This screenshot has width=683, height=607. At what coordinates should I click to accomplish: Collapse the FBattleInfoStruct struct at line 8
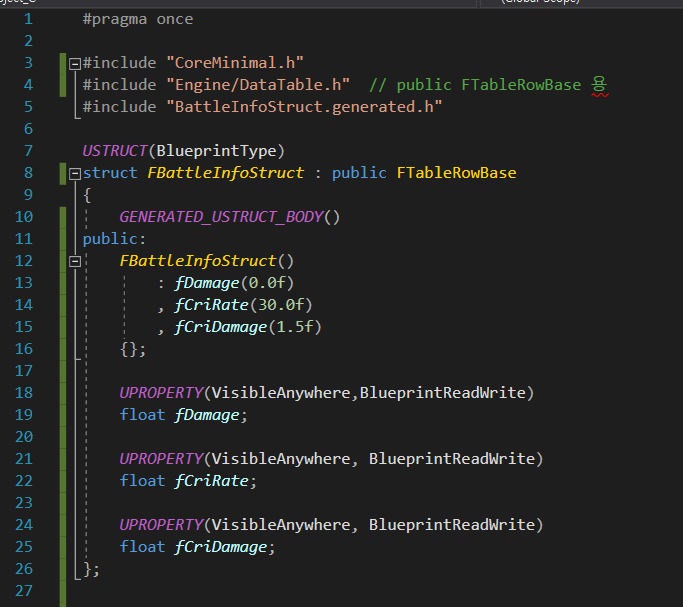pyautogui.click(x=75, y=174)
